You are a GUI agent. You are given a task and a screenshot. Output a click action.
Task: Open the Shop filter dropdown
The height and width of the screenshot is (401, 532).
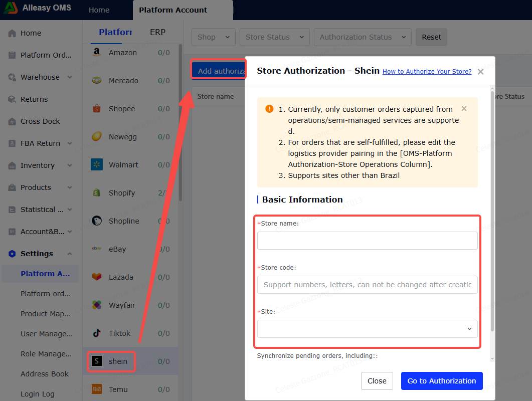coord(214,37)
